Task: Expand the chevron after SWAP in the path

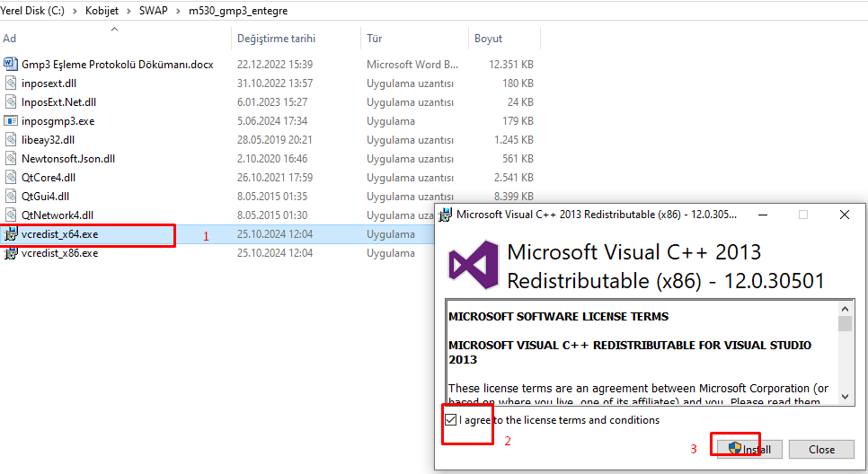Action: pos(178,11)
